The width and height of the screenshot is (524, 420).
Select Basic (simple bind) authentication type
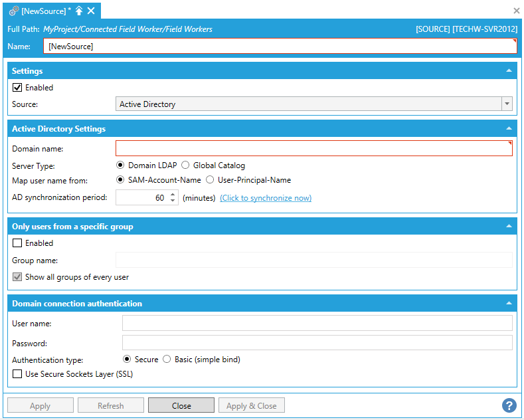click(x=167, y=360)
